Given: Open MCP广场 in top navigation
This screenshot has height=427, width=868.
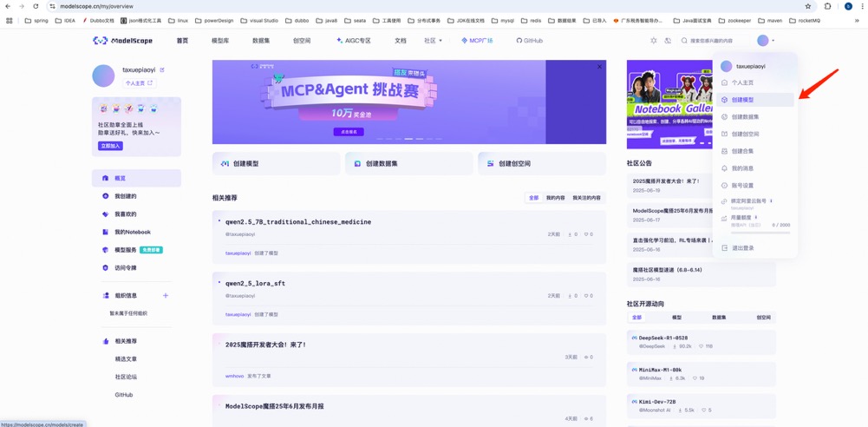Looking at the screenshot, I should tap(477, 41).
